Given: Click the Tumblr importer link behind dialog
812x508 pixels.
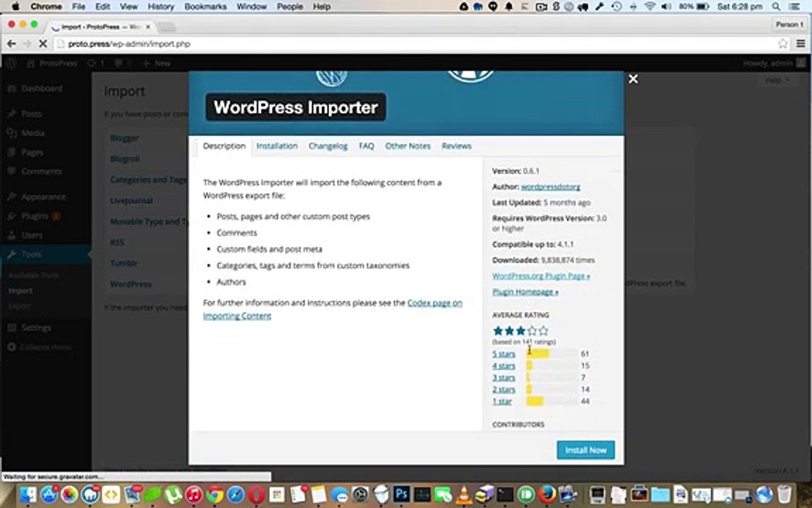Looking at the screenshot, I should pyautogui.click(x=124, y=263).
